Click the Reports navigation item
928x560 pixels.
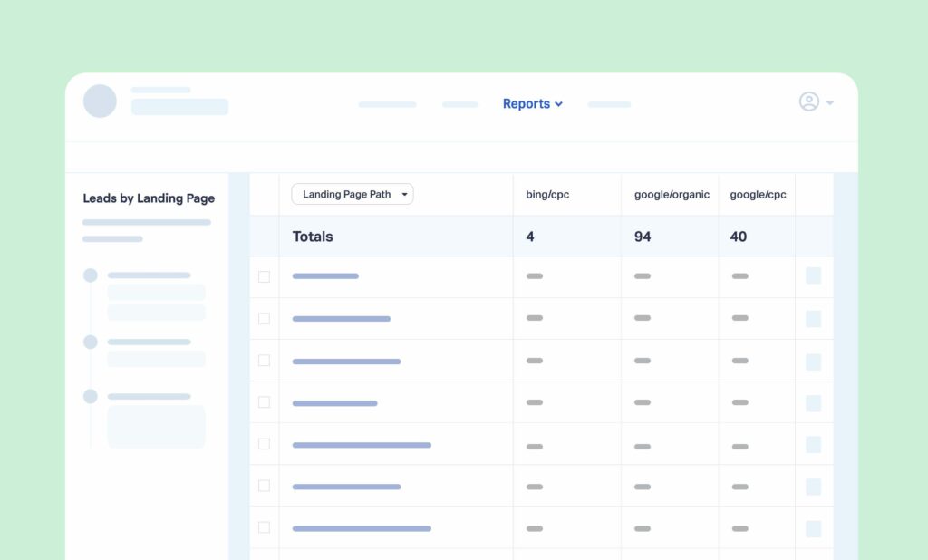[527, 104]
